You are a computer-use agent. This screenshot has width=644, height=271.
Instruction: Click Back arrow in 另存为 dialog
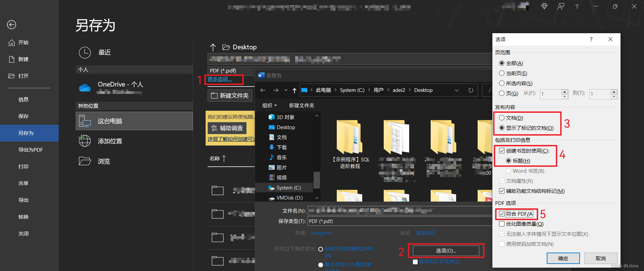click(263, 90)
